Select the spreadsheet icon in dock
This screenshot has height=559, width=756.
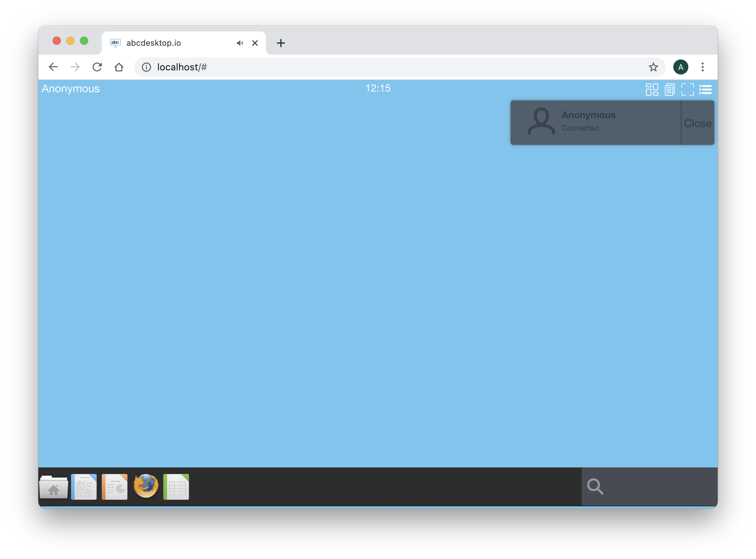176,486
